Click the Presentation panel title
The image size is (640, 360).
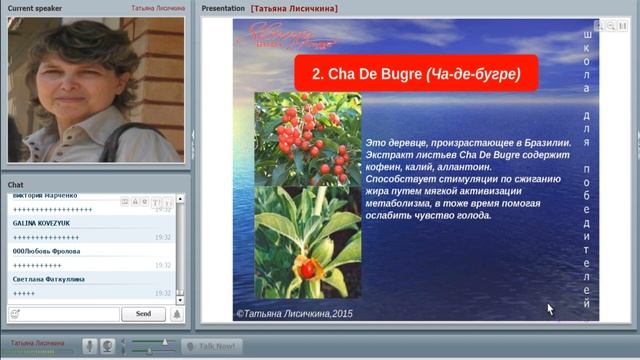tap(223, 8)
